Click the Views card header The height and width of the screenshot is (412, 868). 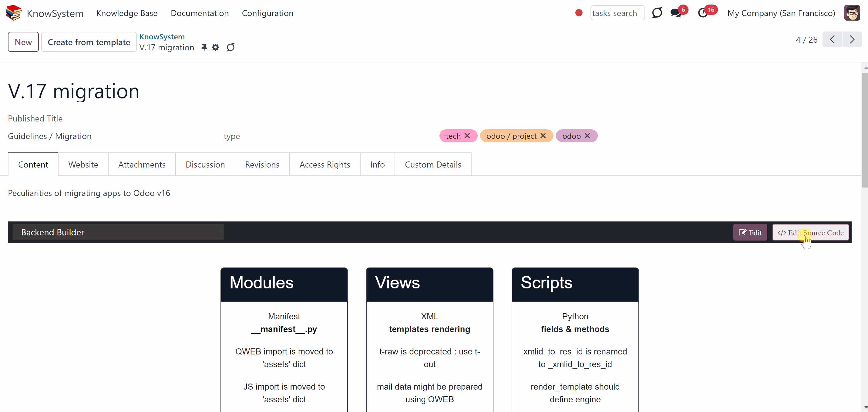[x=430, y=284]
